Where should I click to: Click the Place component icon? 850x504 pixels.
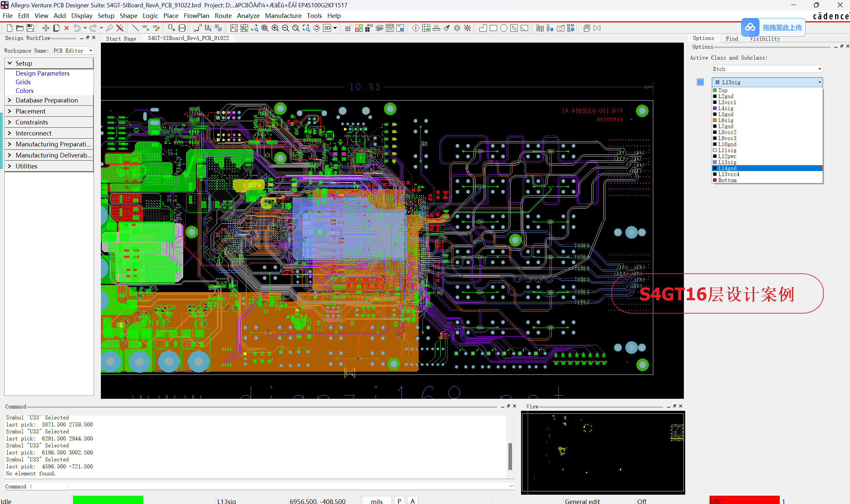pos(171,28)
